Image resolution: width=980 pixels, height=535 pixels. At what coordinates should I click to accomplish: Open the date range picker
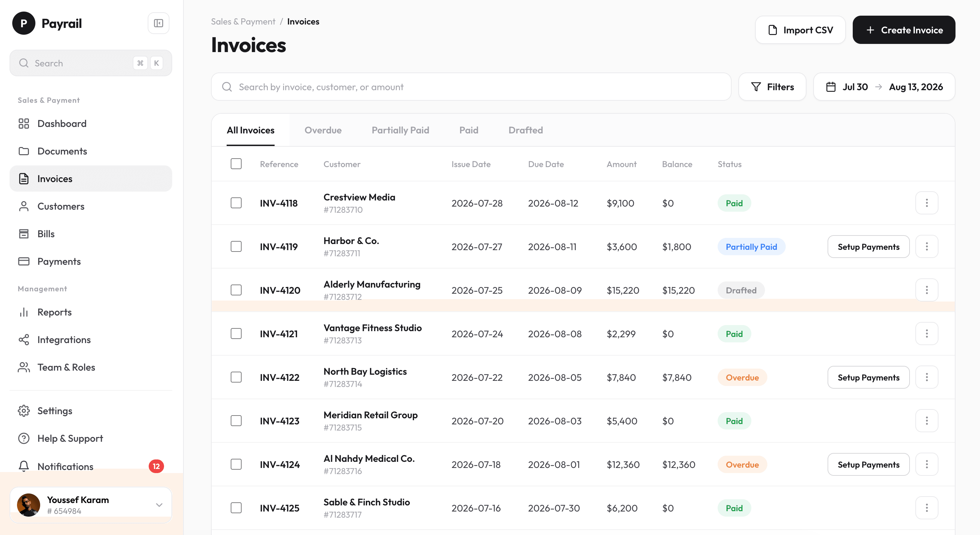884,87
